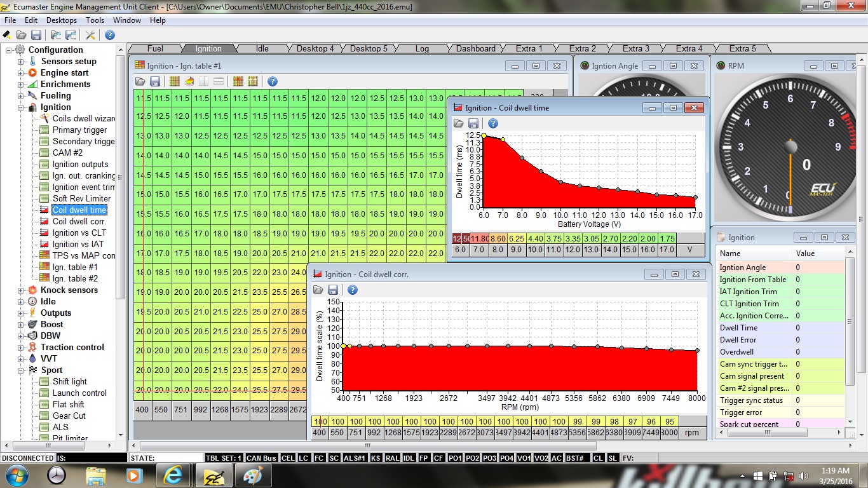Click the 3D view icon in Ign. table toolbar
This screenshot has height=488, width=868.
(189, 81)
